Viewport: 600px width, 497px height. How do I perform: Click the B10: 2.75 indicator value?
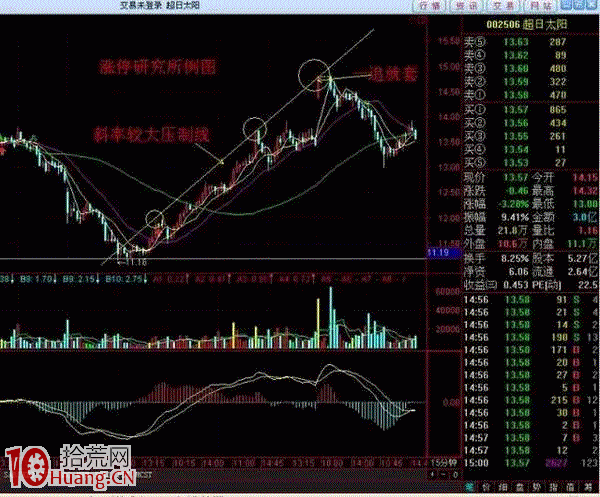pyautogui.click(x=125, y=279)
